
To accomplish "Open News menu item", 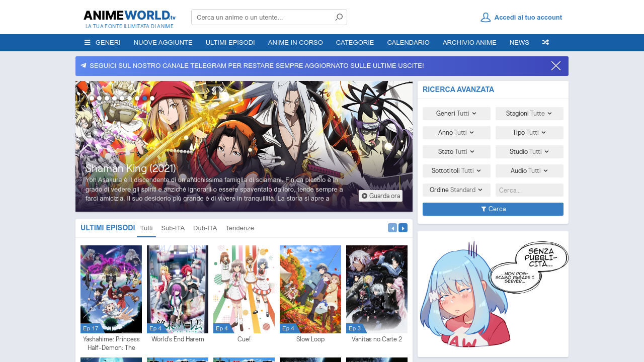I will pos(519,43).
